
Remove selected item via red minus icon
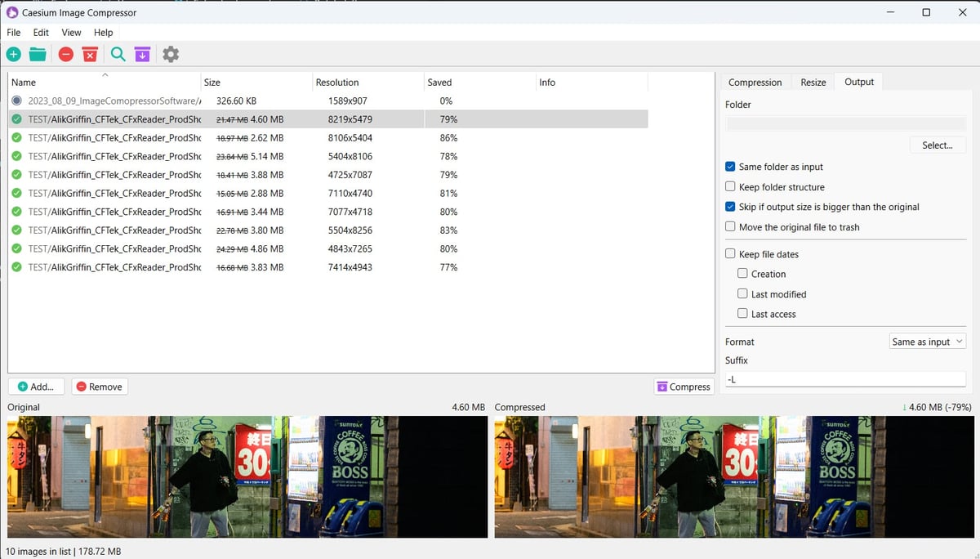tap(65, 54)
